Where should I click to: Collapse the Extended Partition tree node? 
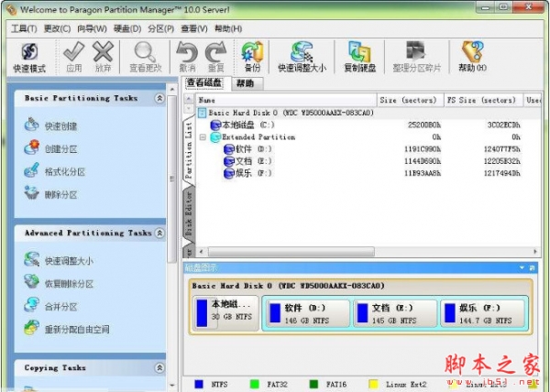point(203,137)
